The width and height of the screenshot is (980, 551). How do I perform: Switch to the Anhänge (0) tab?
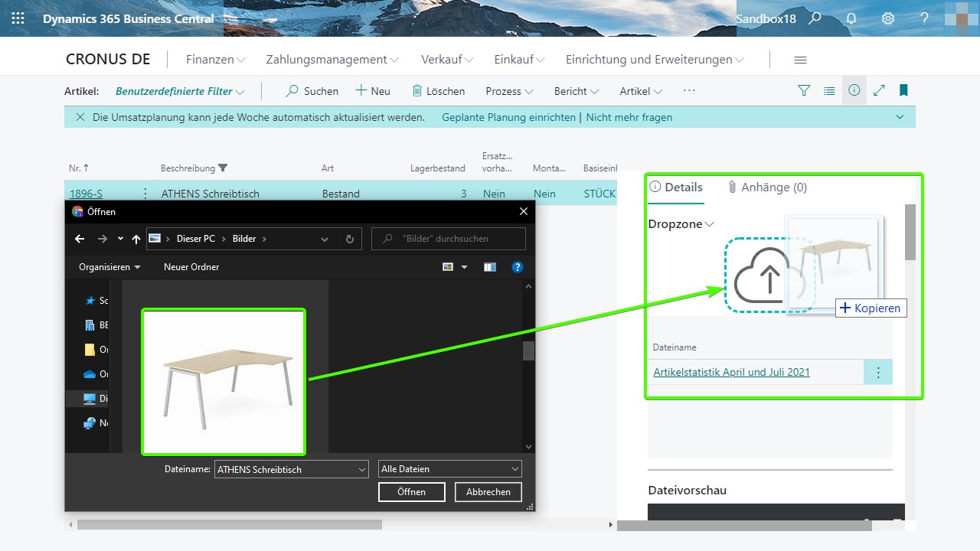point(767,187)
